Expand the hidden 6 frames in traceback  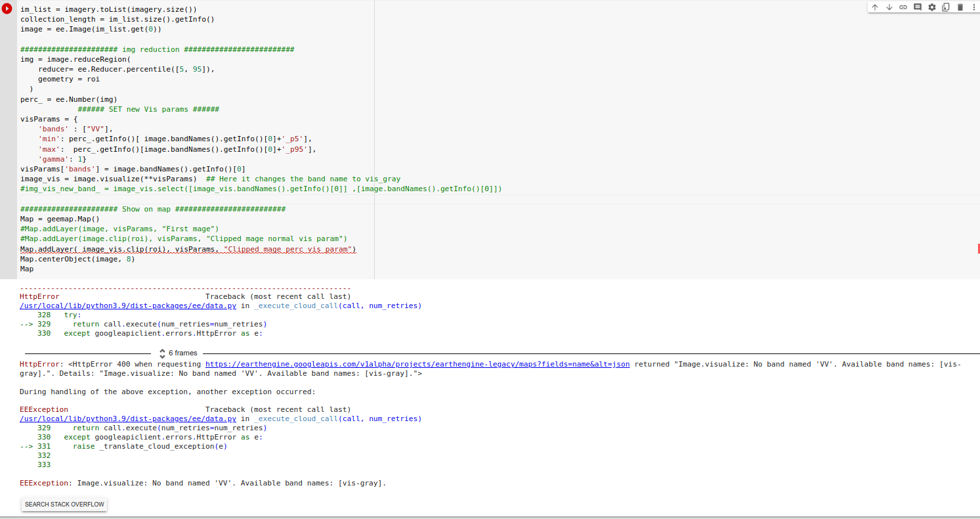(177, 353)
